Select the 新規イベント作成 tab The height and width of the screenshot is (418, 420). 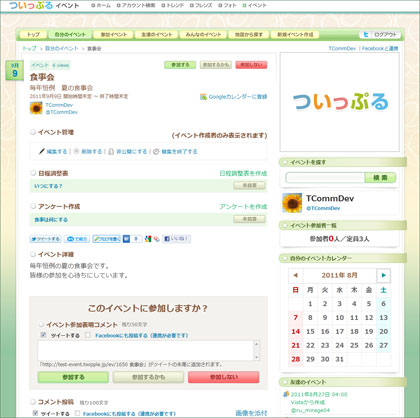295,34
